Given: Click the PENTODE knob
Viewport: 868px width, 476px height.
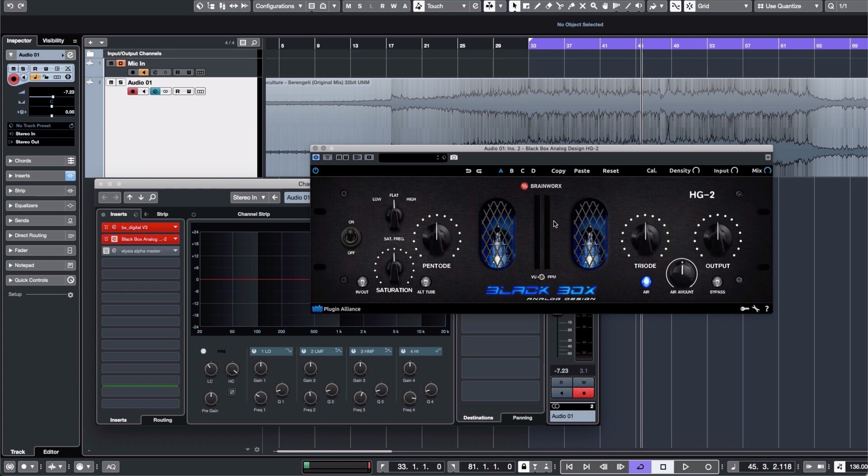Looking at the screenshot, I should 437,237.
